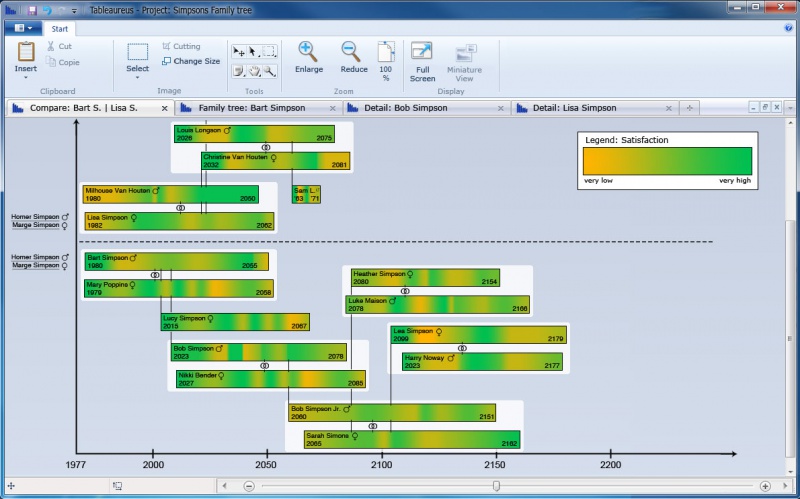The height and width of the screenshot is (499, 800).
Task: Open the blue application menu button
Action: (23, 28)
